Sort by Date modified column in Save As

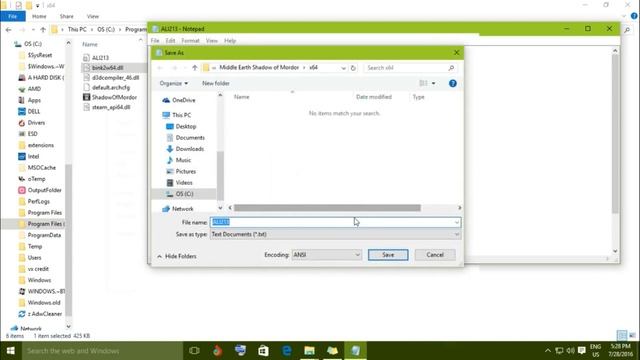pos(374,97)
